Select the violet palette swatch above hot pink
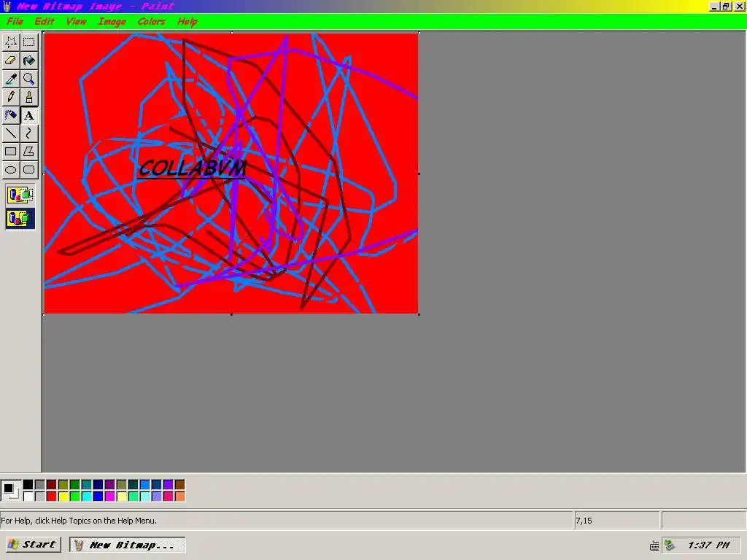 [x=169, y=485]
